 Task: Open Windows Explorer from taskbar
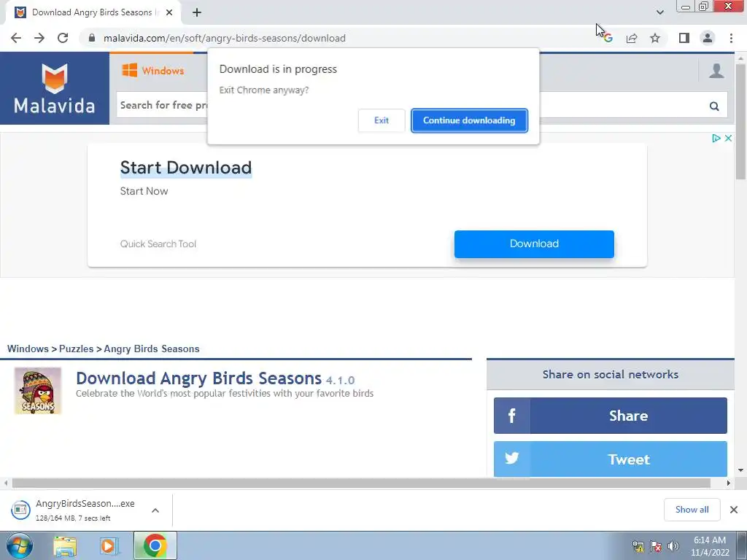[x=65, y=546]
